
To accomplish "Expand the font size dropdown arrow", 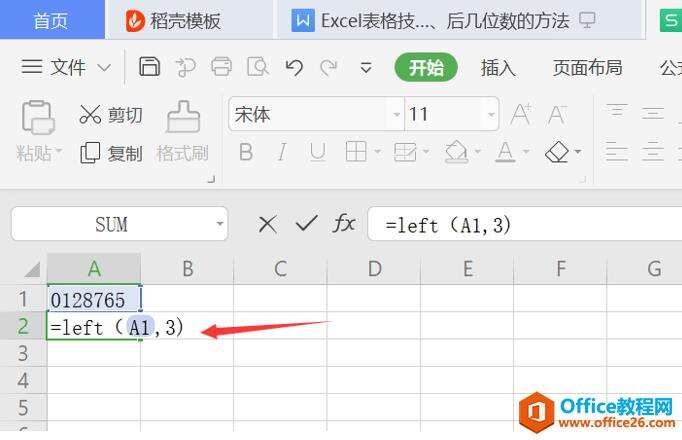I will coord(491,115).
